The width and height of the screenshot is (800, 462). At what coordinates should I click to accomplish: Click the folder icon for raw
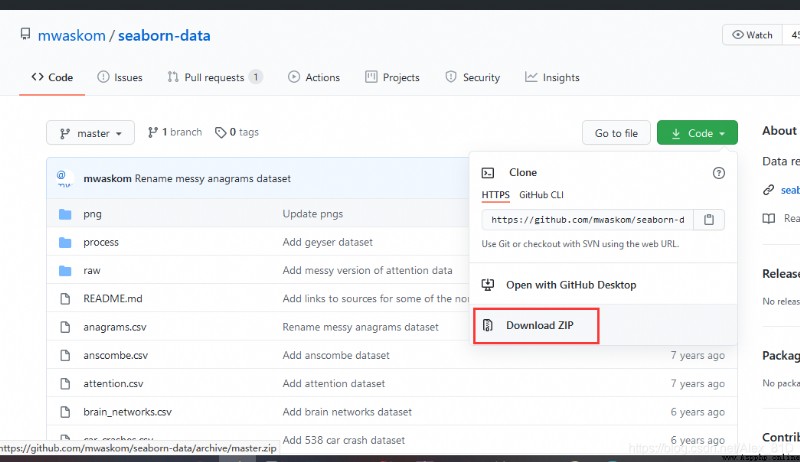(x=65, y=270)
